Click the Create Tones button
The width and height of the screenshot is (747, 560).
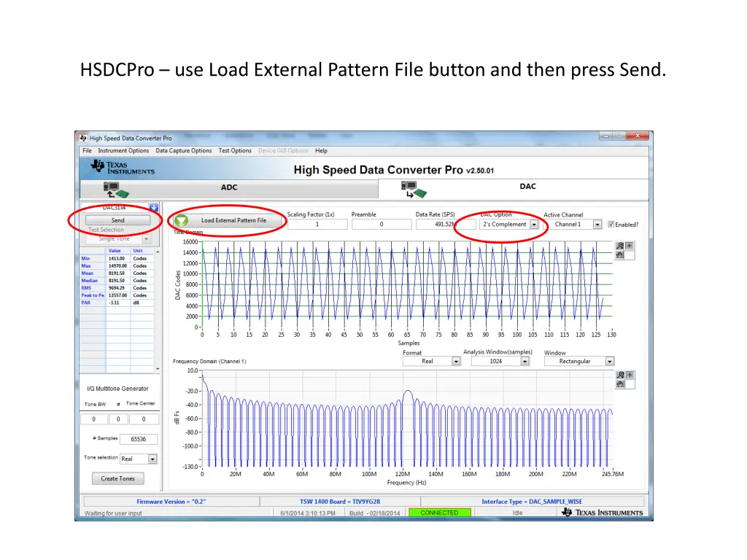(x=117, y=478)
